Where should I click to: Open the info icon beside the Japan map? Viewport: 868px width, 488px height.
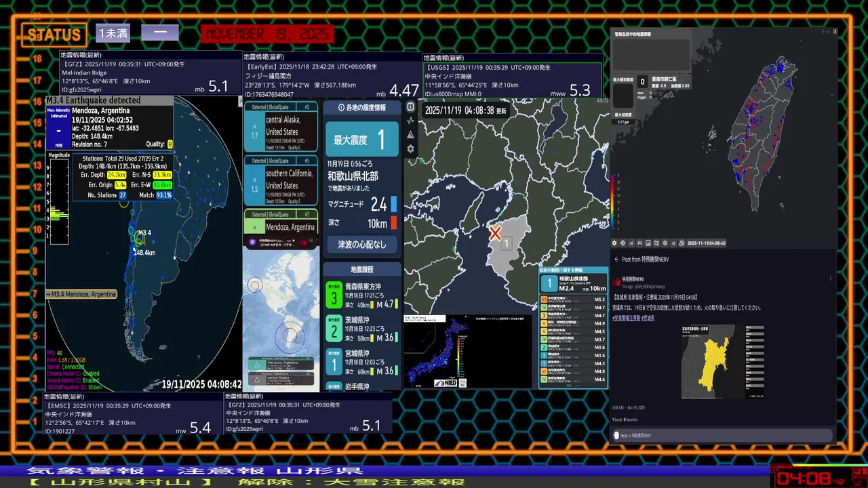[x=410, y=107]
